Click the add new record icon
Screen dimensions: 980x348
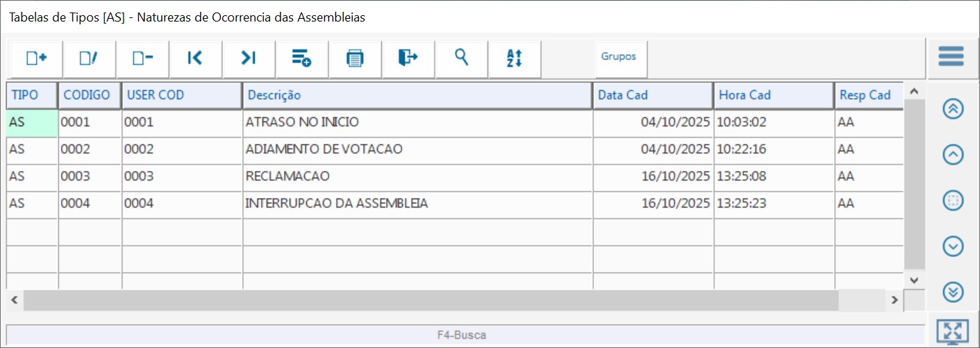pos(36,58)
